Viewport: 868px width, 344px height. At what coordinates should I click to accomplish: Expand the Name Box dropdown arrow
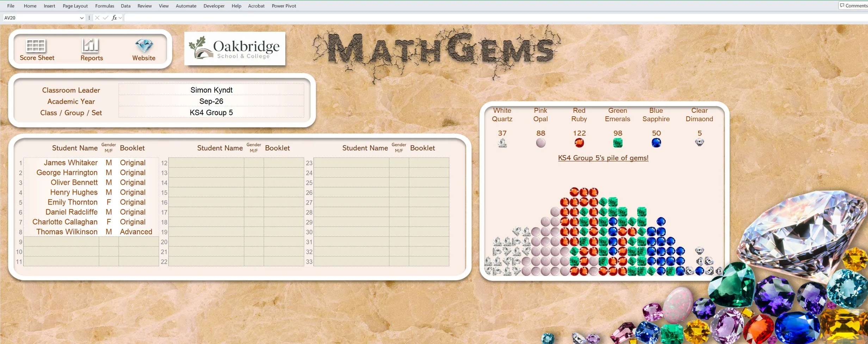[82, 18]
